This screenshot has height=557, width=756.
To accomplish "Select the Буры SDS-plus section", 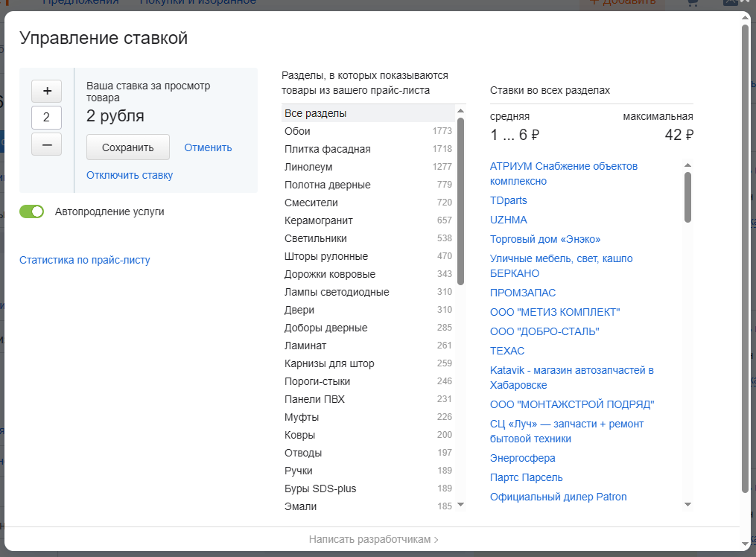I will pos(368,488).
